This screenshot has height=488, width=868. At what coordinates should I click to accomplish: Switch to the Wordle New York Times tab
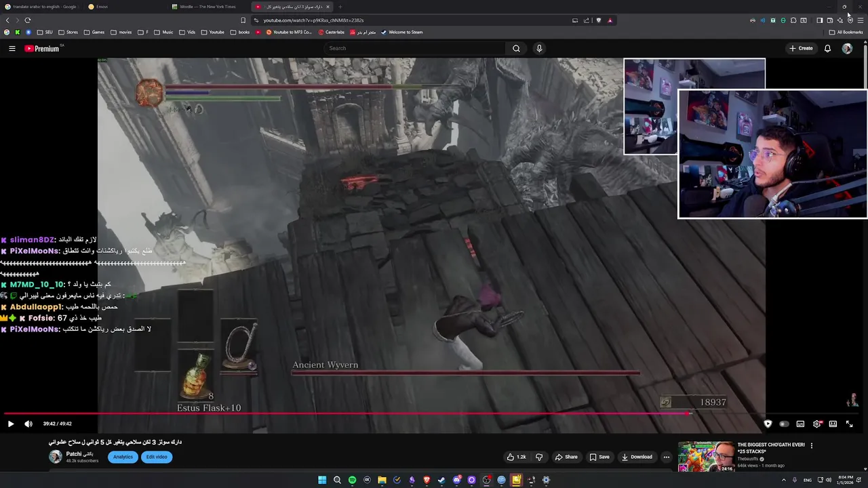click(208, 7)
